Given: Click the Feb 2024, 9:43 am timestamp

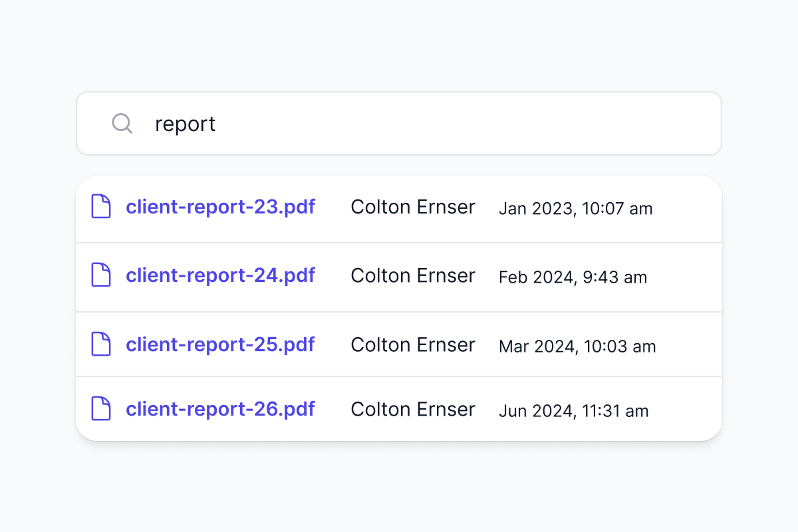Looking at the screenshot, I should [573, 277].
